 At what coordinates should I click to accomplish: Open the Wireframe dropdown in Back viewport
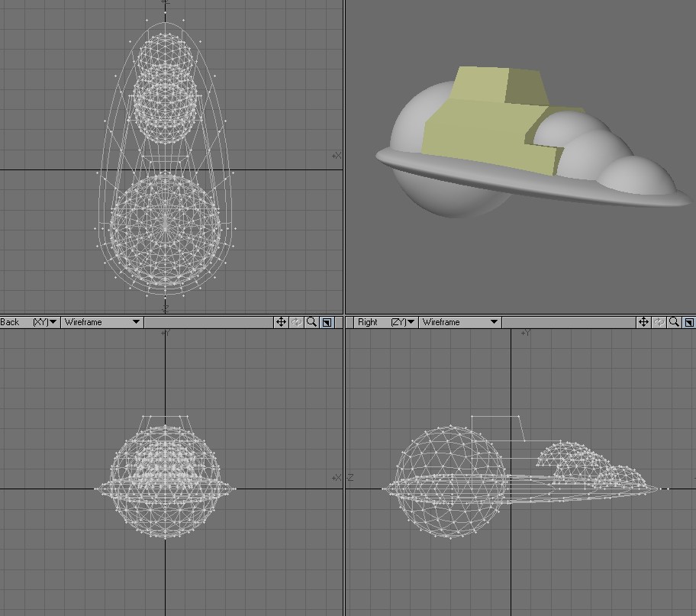pyautogui.click(x=101, y=322)
